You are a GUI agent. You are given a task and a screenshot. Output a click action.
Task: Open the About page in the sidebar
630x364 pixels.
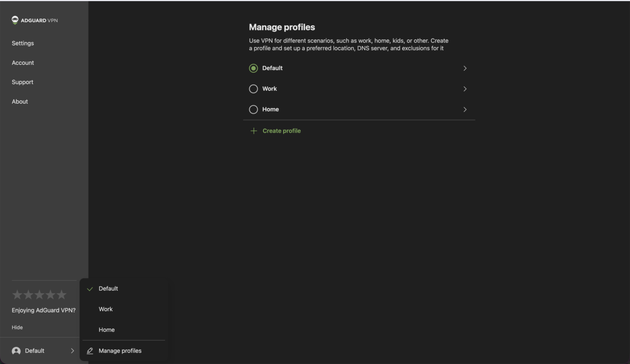(x=20, y=102)
